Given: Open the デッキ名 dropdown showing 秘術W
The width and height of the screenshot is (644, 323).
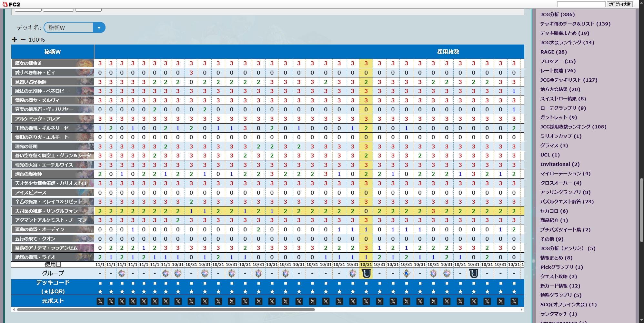Looking at the screenshot, I should coord(75,27).
